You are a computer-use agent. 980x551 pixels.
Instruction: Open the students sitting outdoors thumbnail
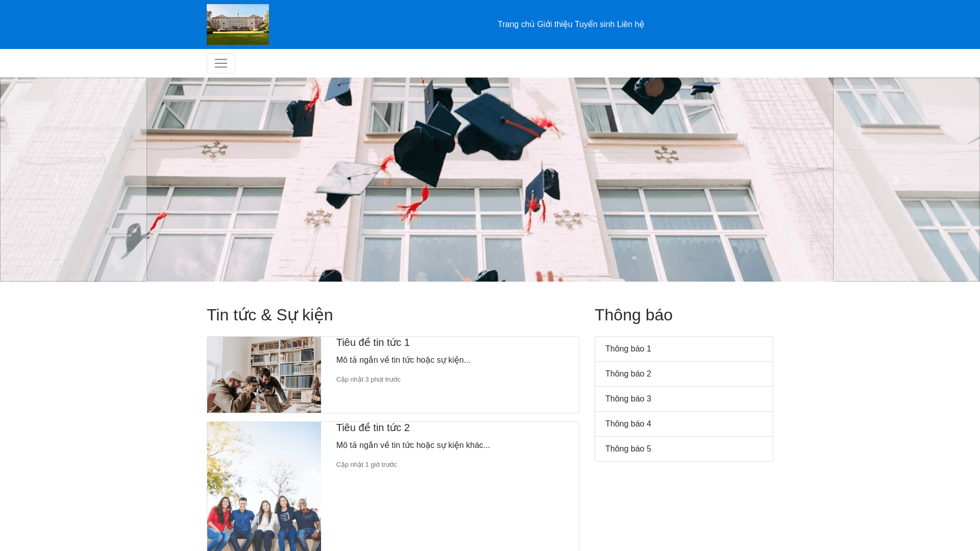pyautogui.click(x=264, y=486)
